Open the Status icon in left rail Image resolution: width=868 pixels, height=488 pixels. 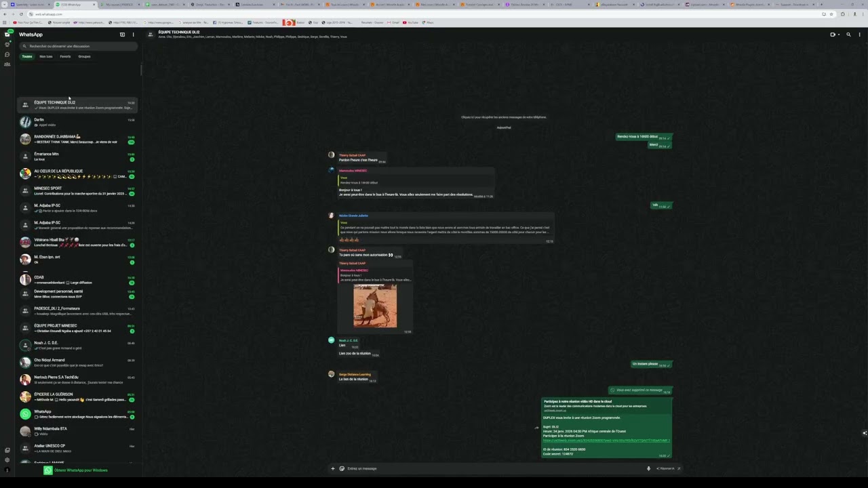[x=7, y=45]
